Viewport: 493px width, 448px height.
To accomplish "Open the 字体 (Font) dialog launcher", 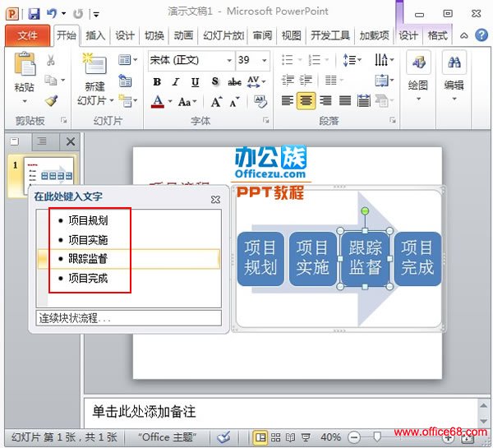I will click(x=266, y=120).
